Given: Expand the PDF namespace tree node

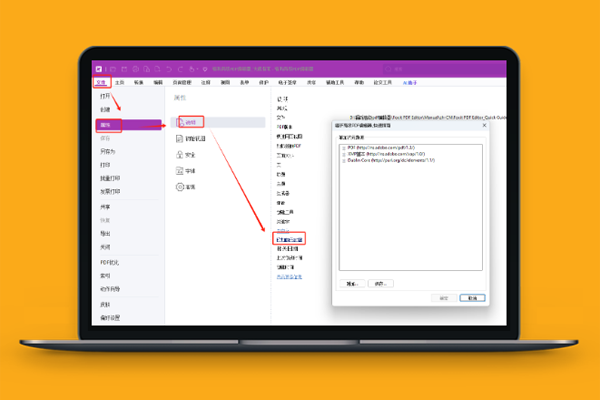Looking at the screenshot, I should click(x=343, y=148).
